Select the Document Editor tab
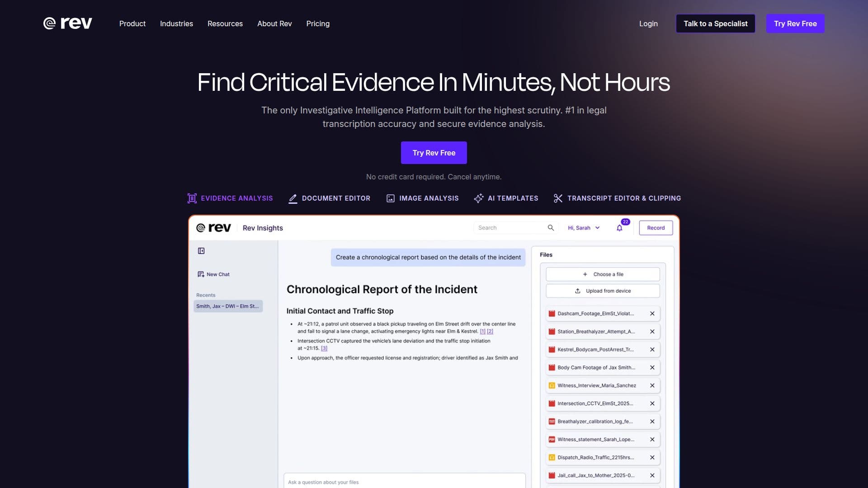 (329, 198)
